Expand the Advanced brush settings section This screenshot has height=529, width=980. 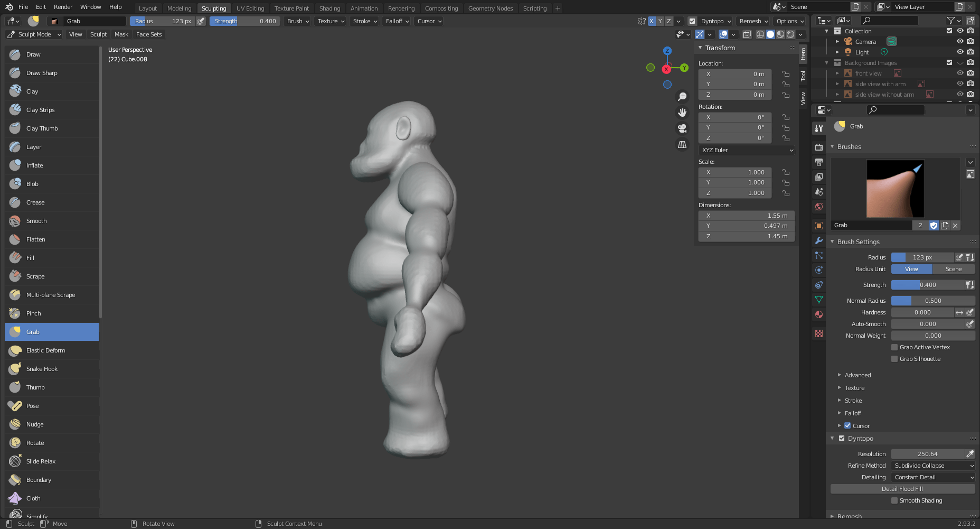(x=858, y=375)
